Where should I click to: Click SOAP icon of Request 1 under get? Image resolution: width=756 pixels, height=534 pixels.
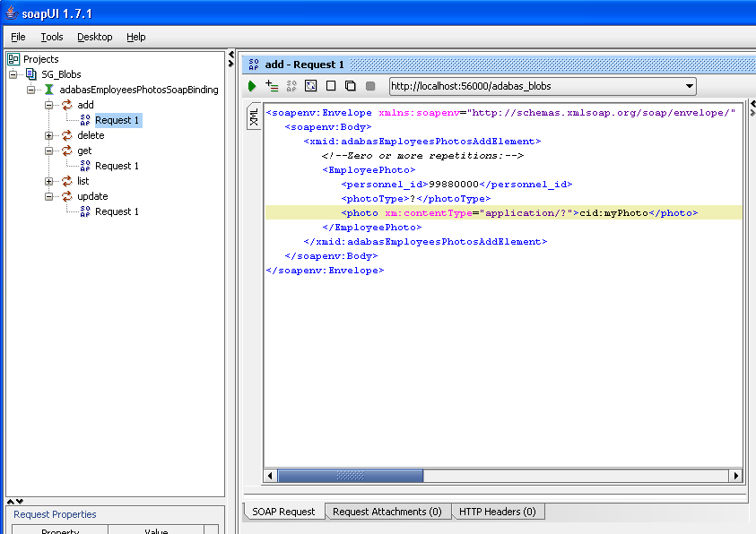point(85,166)
